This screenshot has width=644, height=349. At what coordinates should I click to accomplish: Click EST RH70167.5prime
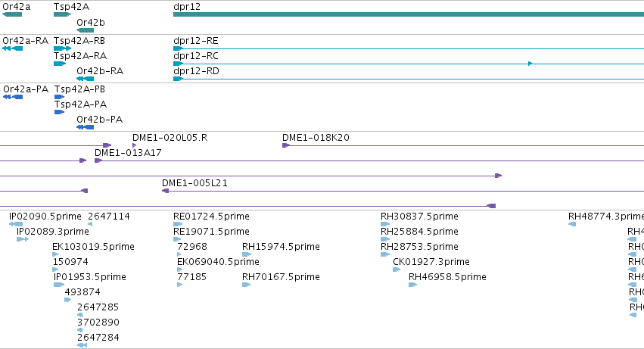247,285
